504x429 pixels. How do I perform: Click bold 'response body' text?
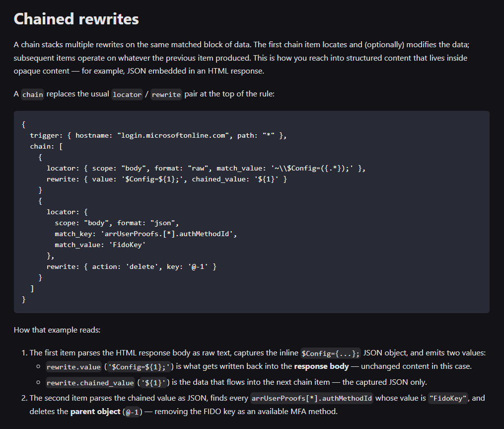pos(321,366)
